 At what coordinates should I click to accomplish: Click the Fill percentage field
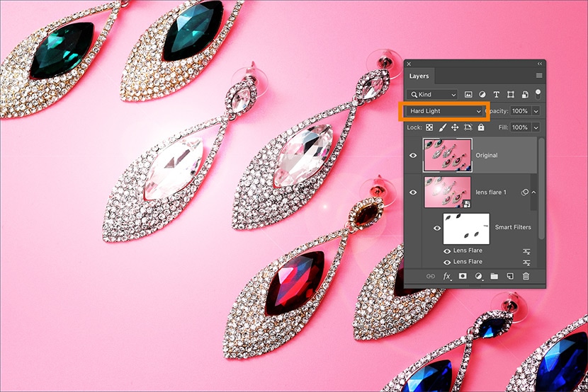(519, 127)
